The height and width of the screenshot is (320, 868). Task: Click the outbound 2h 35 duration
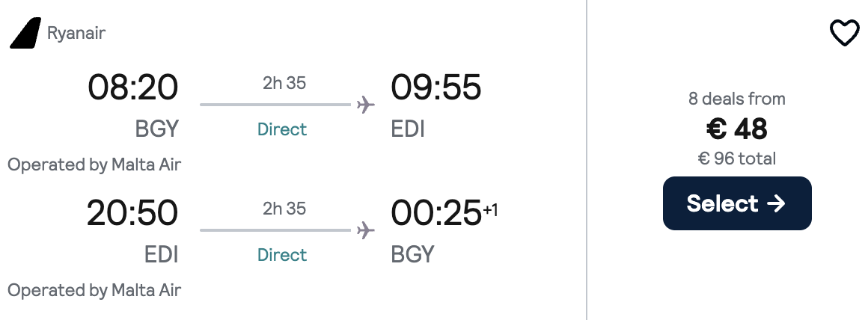click(284, 83)
